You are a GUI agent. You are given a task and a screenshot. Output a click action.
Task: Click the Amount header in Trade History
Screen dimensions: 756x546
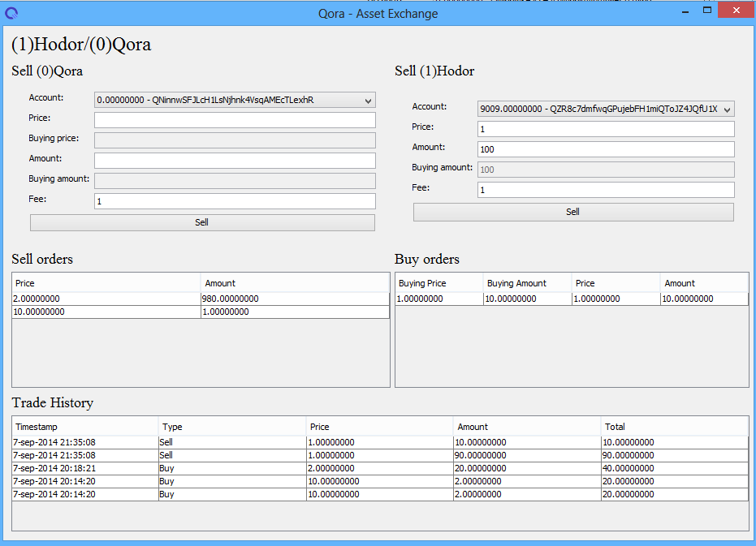coord(528,427)
